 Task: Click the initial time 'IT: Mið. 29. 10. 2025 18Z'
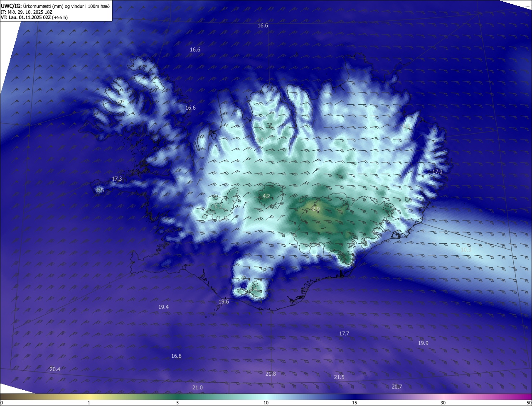(26, 12)
